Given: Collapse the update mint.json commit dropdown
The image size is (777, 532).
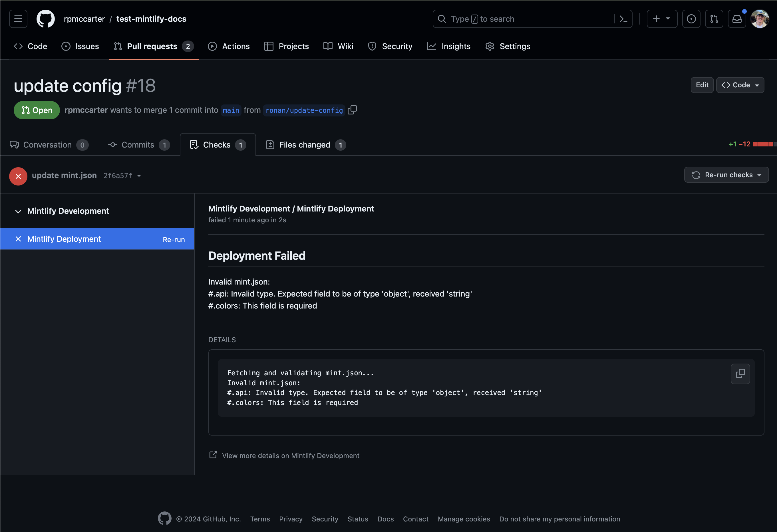Looking at the screenshot, I should (x=138, y=175).
